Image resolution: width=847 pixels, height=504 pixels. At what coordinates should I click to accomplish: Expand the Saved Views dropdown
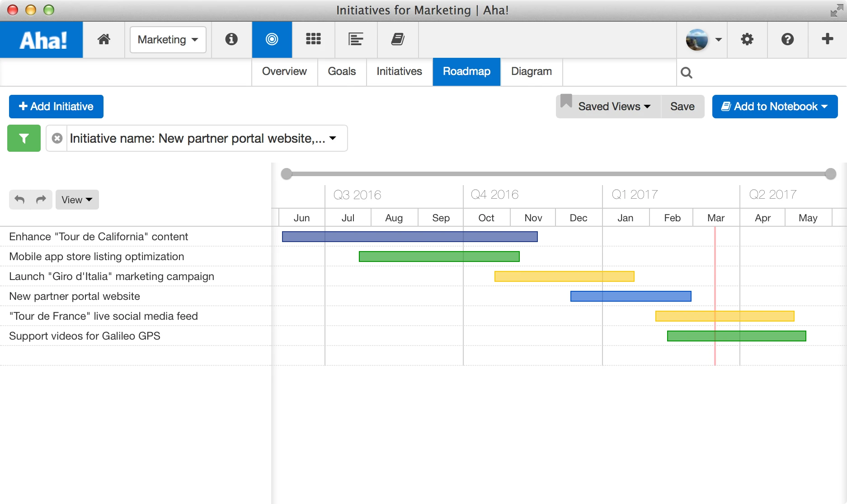[x=608, y=107]
